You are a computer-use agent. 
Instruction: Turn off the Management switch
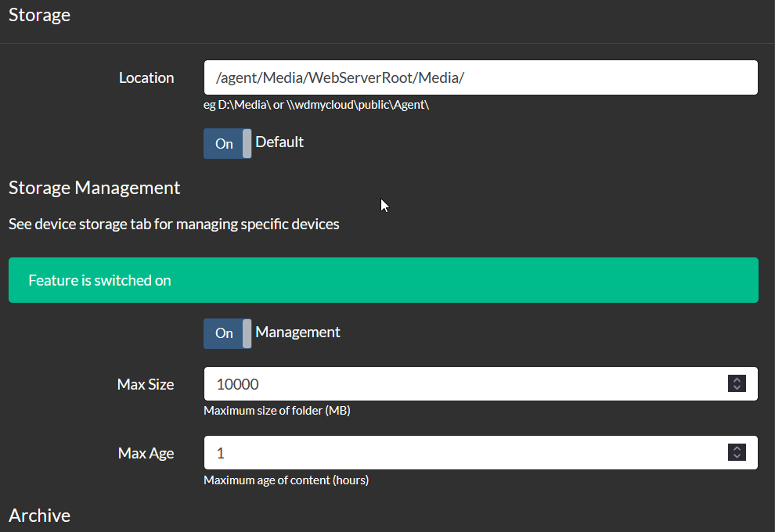227,333
